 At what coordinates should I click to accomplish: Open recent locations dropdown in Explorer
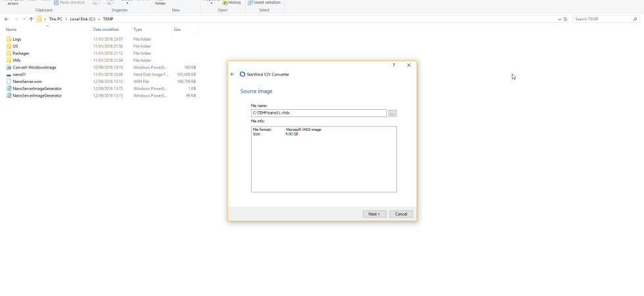[x=24, y=19]
